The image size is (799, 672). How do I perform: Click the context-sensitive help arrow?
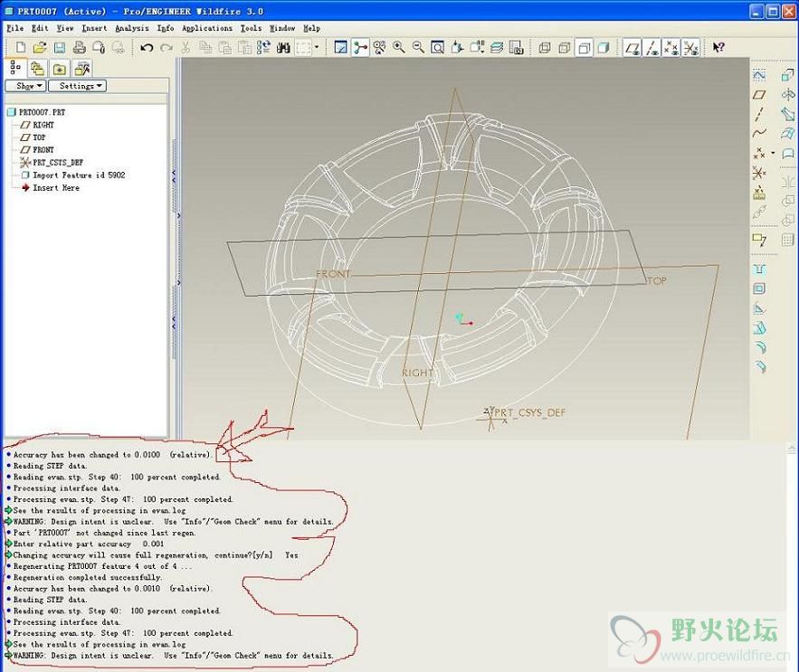718,47
